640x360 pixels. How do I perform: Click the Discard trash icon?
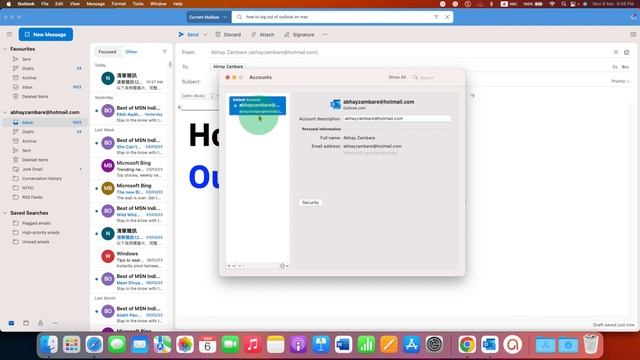218,35
